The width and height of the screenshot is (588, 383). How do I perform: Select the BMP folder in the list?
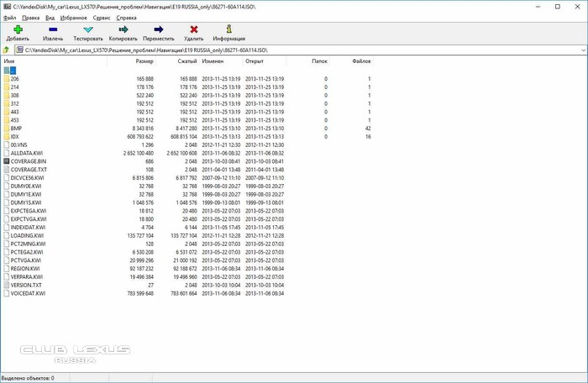click(17, 129)
